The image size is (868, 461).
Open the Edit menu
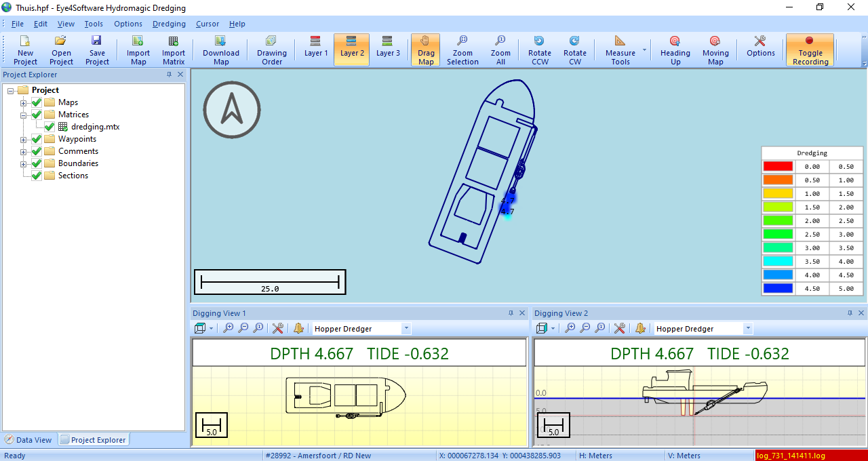(x=41, y=24)
